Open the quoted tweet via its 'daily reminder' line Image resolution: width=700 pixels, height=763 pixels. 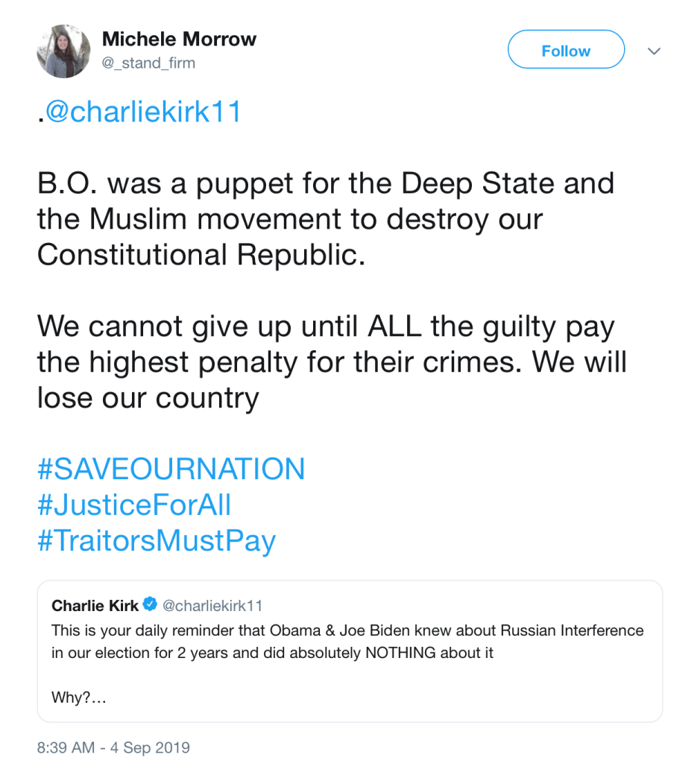click(x=347, y=630)
